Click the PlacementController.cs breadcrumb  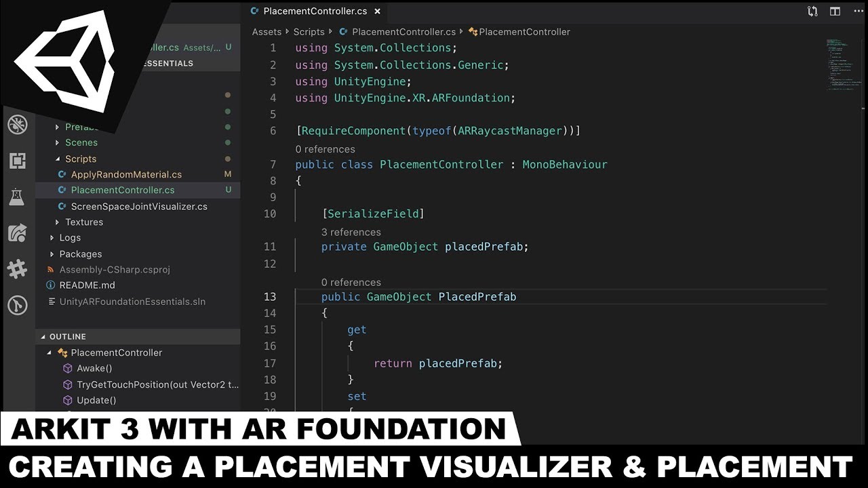pyautogui.click(x=403, y=32)
